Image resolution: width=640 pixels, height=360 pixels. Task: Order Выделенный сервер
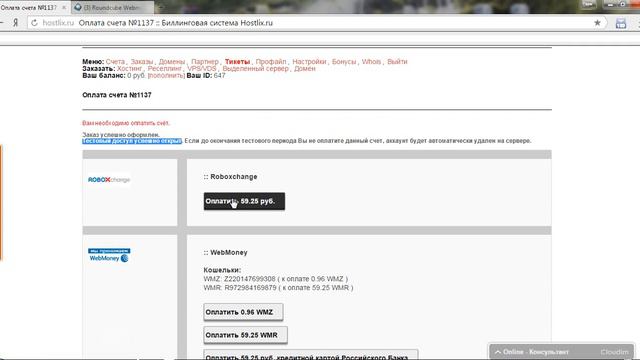[255, 69]
